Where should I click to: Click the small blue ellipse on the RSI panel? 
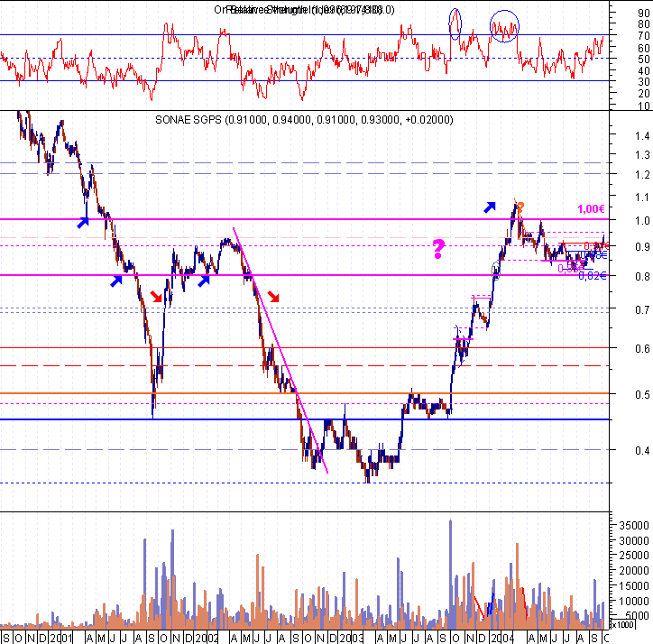click(455, 23)
